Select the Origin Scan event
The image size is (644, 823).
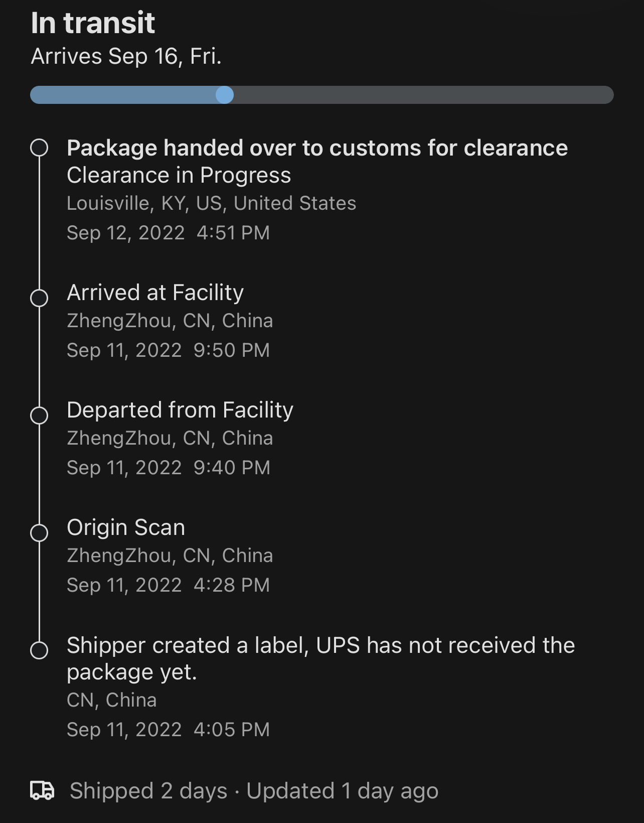126,527
